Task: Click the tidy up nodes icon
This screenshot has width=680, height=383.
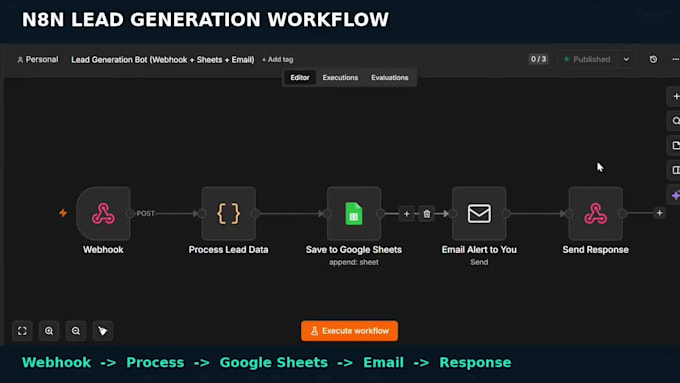Action: click(103, 331)
